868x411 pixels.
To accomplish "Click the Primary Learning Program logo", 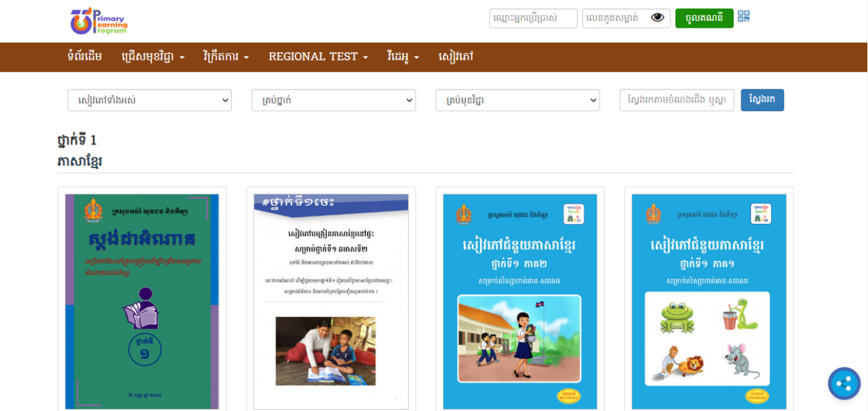I will point(99,21).
